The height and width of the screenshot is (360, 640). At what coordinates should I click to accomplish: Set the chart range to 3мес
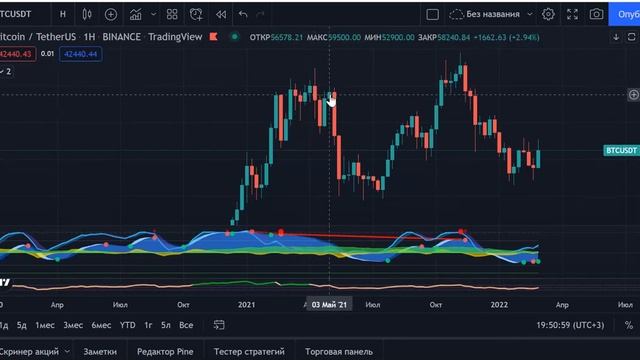[x=73, y=325]
